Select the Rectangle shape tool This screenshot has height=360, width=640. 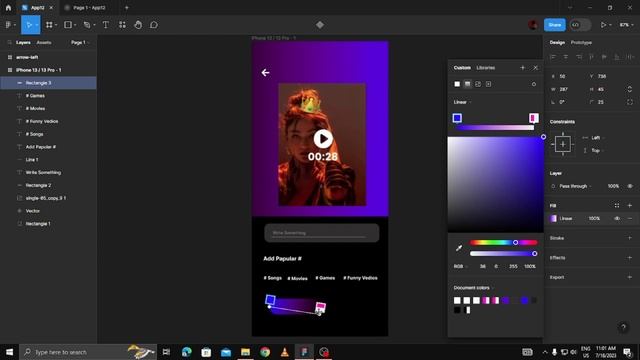[68, 25]
